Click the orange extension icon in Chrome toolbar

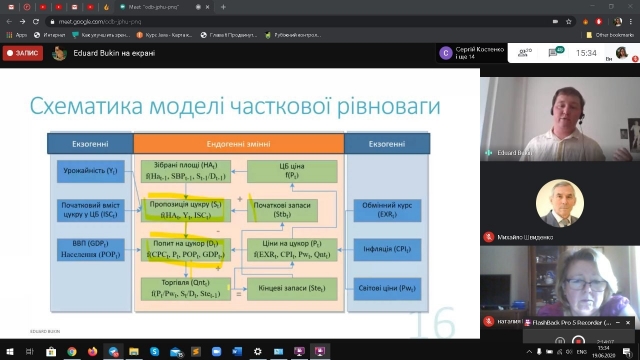[585, 22]
